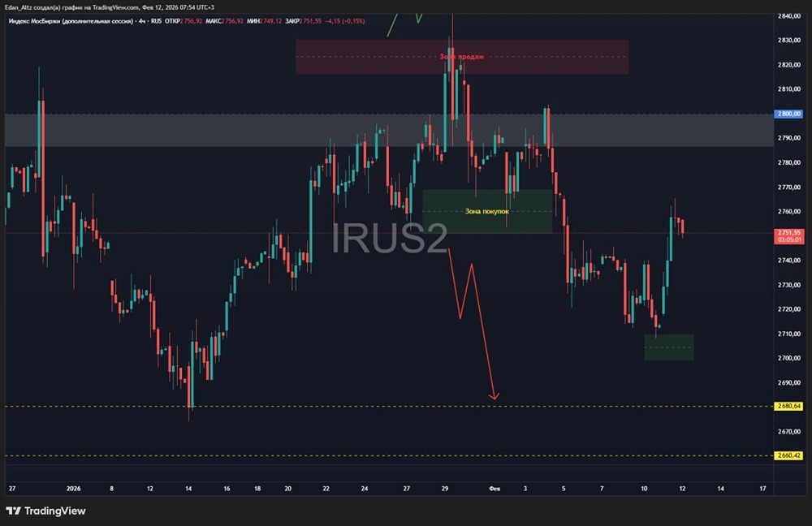This screenshot has width=812, height=526.
Task: Click the МИН 2749,12 low value
Action: point(264,21)
